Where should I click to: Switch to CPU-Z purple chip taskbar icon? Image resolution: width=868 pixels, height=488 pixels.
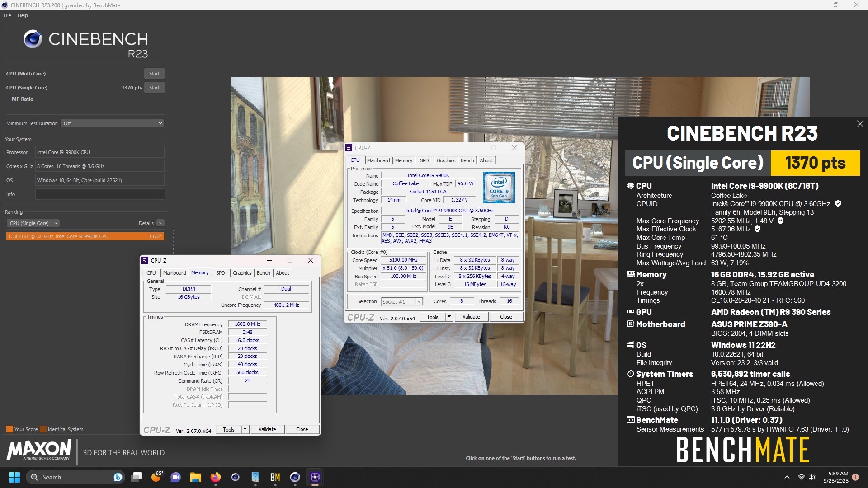pos(315,477)
